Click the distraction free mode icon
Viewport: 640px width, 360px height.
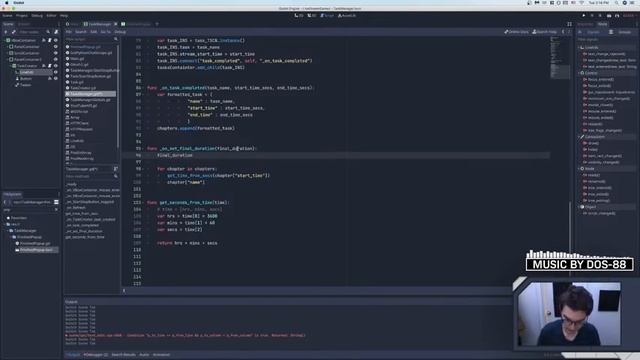[x=569, y=24]
